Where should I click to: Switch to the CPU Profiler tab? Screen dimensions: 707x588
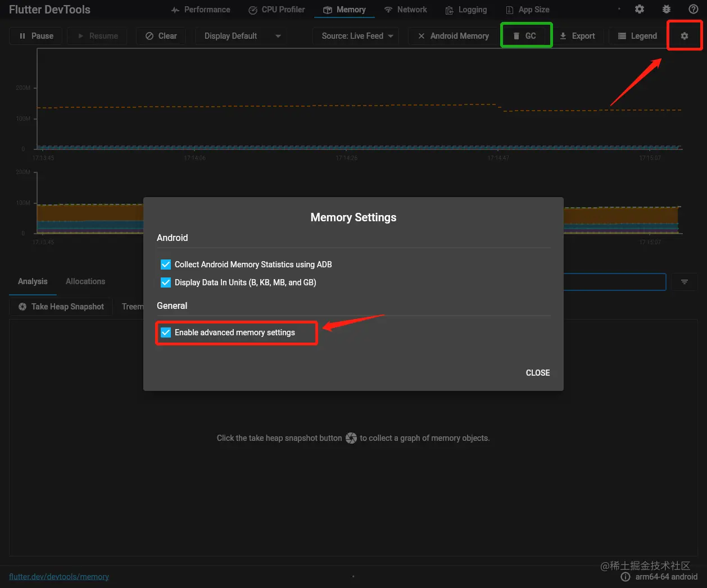(277, 10)
